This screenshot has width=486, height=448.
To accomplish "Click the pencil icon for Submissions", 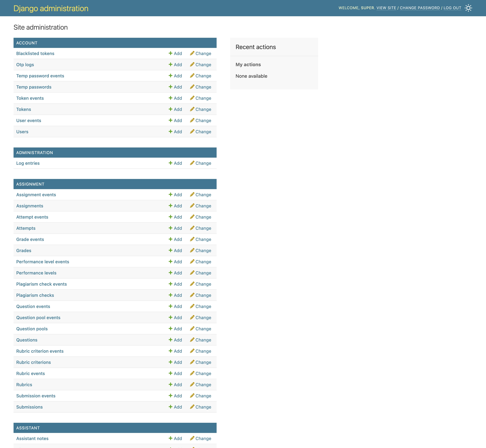I will coord(192,407).
